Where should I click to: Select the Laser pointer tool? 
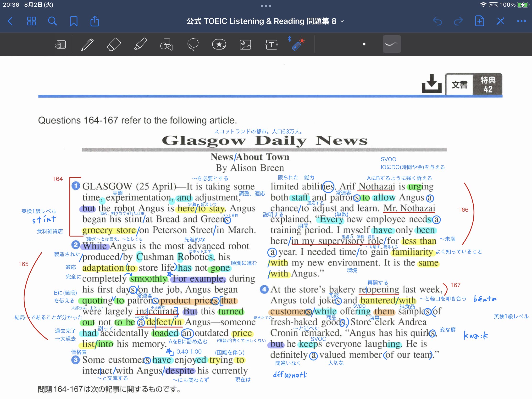coord(297,44)
